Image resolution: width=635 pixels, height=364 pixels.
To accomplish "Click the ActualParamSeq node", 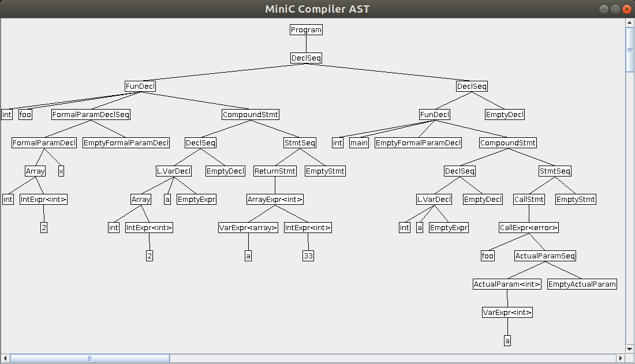I will pos(546,256).
